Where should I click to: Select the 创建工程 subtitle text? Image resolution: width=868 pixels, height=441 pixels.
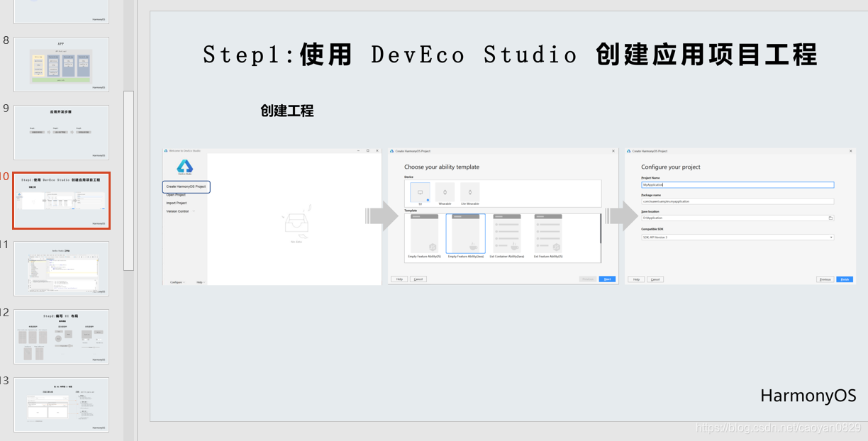tap(286, 111)
